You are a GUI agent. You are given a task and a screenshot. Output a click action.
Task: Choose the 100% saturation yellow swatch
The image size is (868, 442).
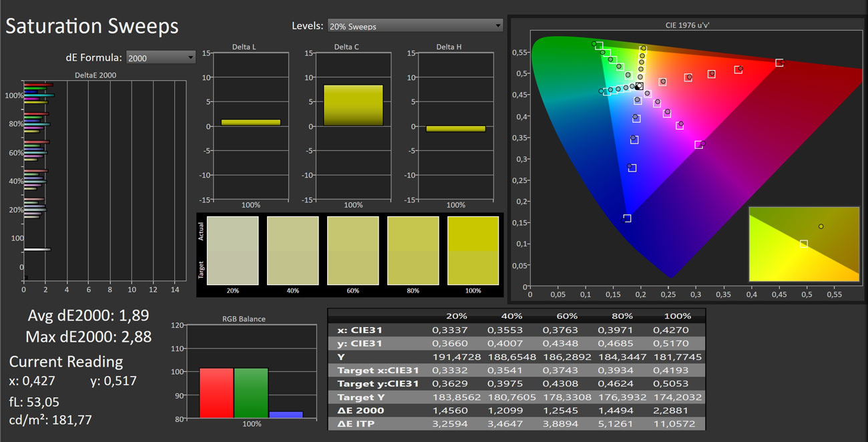[x=473, y=250]
